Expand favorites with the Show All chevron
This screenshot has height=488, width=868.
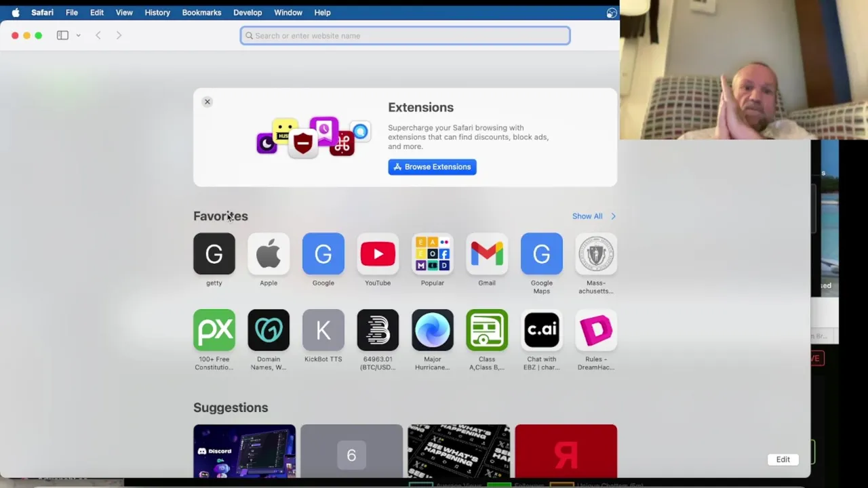613,216
